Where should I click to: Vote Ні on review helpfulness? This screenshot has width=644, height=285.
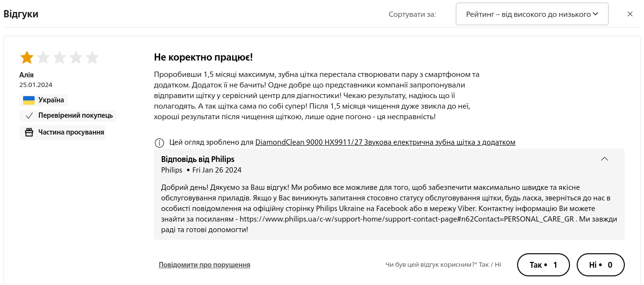tap(600, 265)
